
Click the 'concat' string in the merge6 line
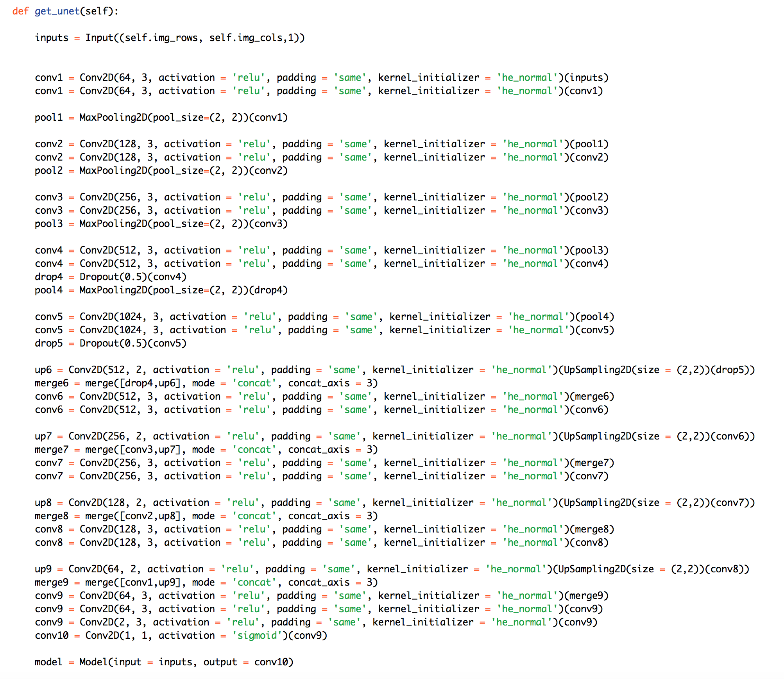point(254,383)
